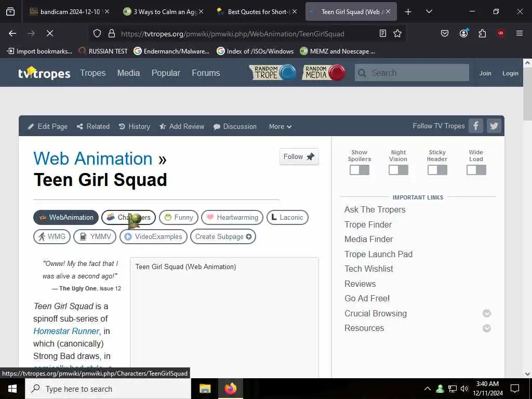Click the Firefox View icon in tab bar
Viewport: 532px width, 399px height.
click(x=10, y=11)
